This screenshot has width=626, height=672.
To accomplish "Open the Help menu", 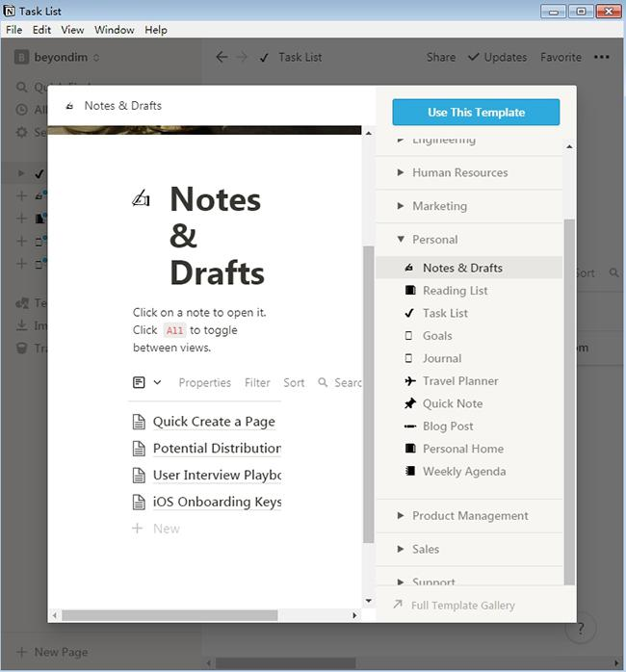I will (x=156, y=30).
